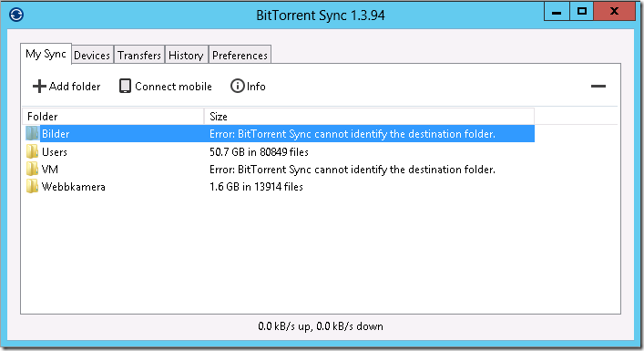Select the Users row showing 50.7 GB
This screenshot has width=644, height=351.
point(279,151)
